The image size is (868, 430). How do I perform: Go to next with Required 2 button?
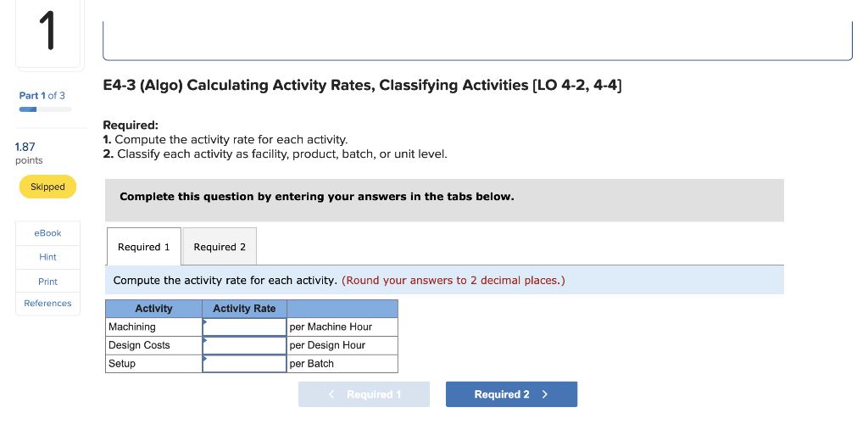pyautogui.click(x=511, y=394)
